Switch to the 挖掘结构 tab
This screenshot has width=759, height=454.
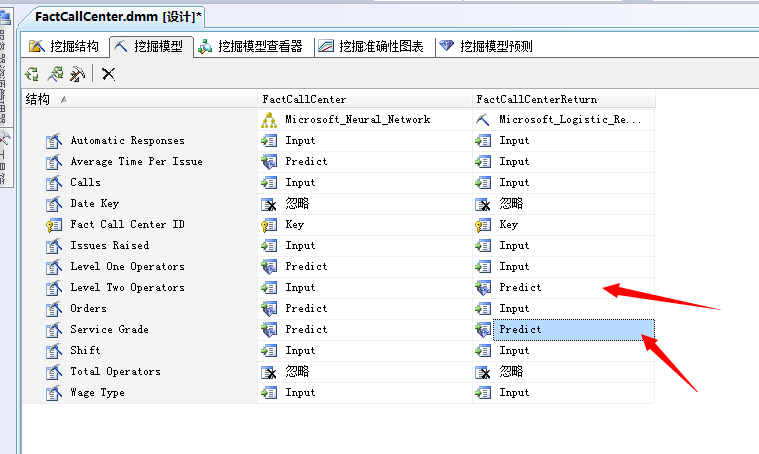pyautogui.click(x=63, y=46)
